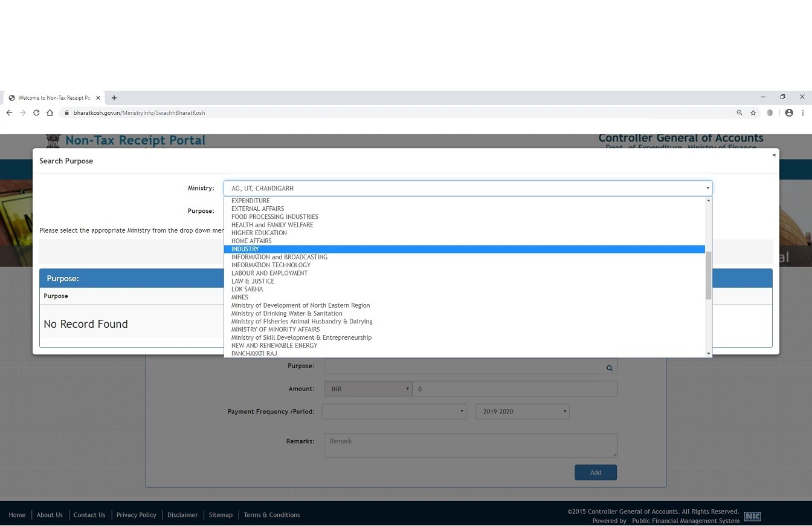The image size is (812, 526).
Task: Click the Add button
Action: tap(595, 472)
